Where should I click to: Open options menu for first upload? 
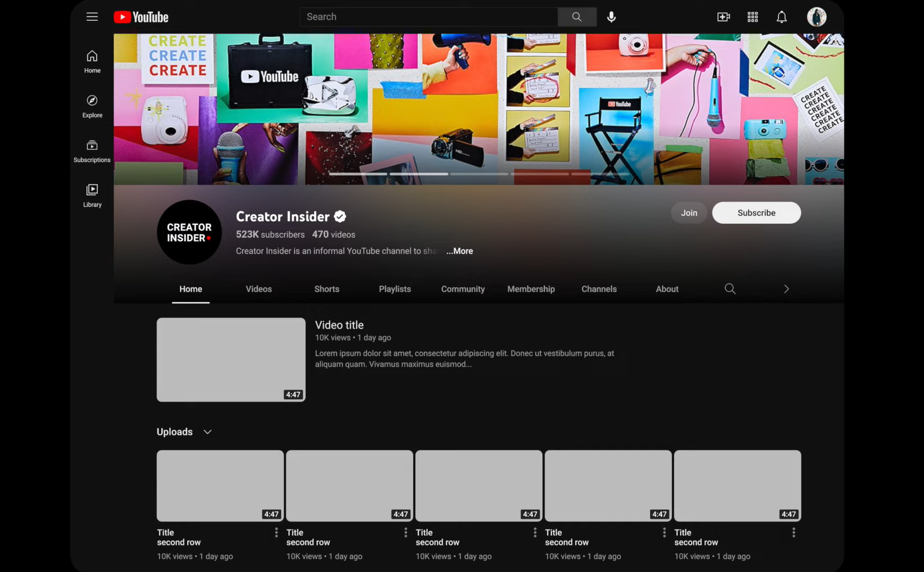[276, 532]
